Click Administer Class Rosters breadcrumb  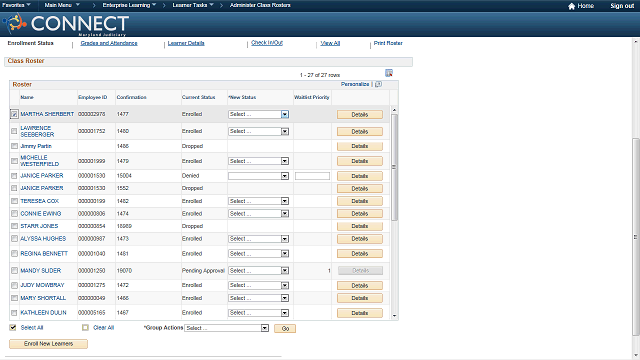pos(260,5)
